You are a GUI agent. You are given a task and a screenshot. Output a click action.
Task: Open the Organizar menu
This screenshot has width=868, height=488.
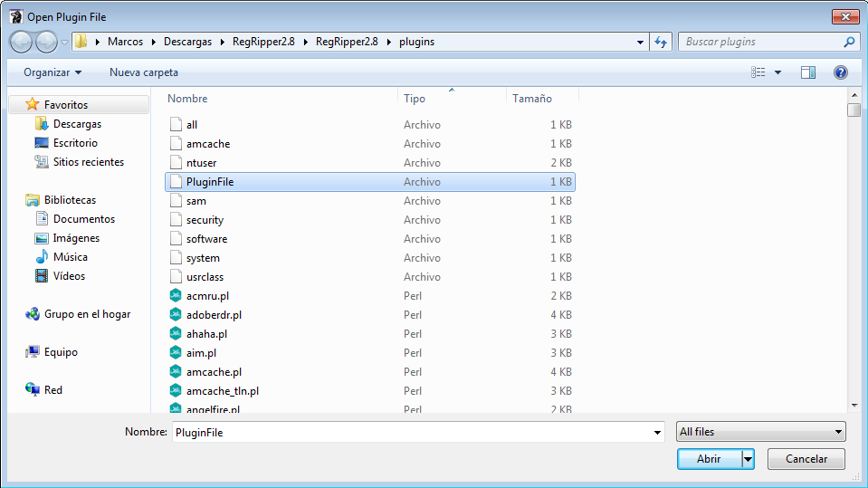coord(52,72)
